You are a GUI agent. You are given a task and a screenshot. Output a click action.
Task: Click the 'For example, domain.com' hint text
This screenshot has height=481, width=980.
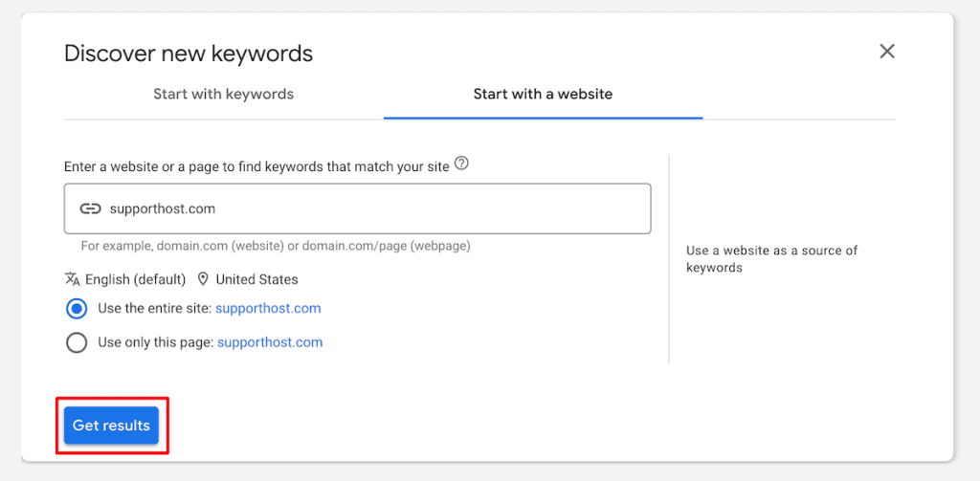[276, 246]
